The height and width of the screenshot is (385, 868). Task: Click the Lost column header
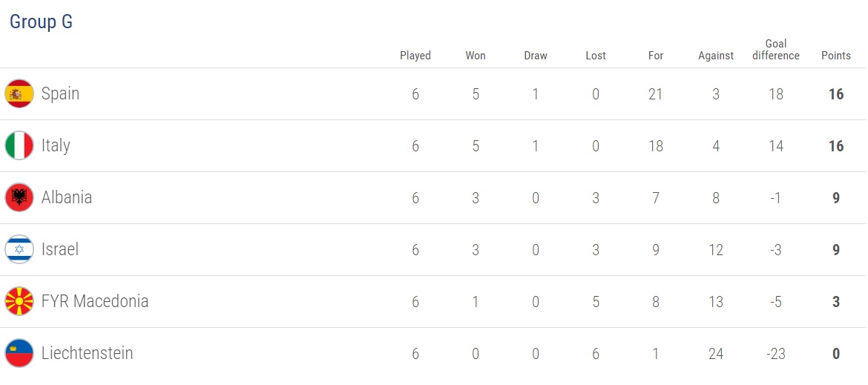point(596,56)
